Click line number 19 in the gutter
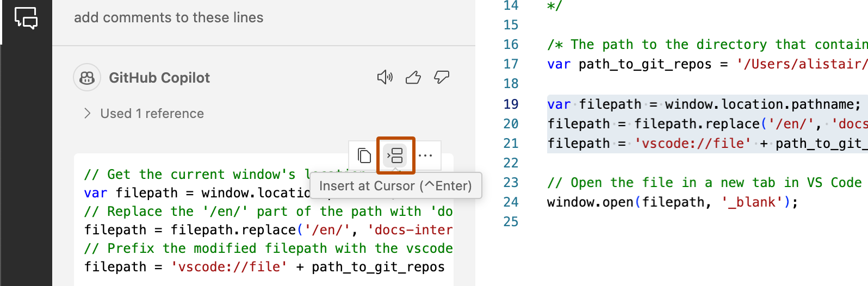 click(x=511, y=104)
